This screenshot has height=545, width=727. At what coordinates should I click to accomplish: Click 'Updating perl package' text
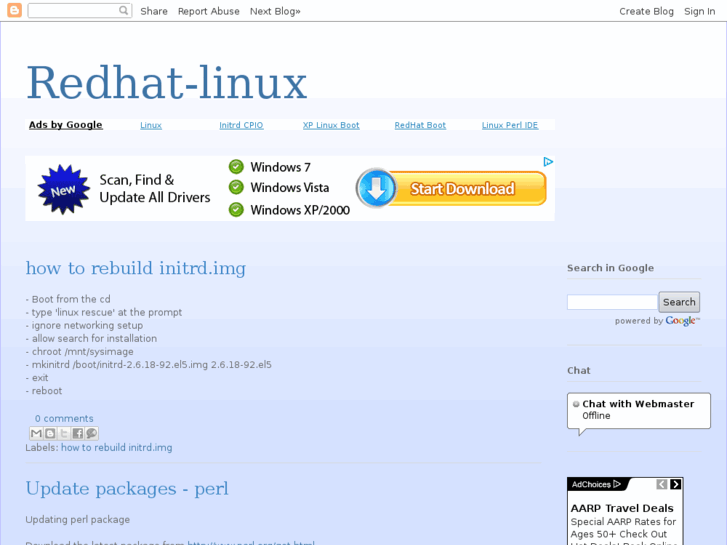point(78,519)
